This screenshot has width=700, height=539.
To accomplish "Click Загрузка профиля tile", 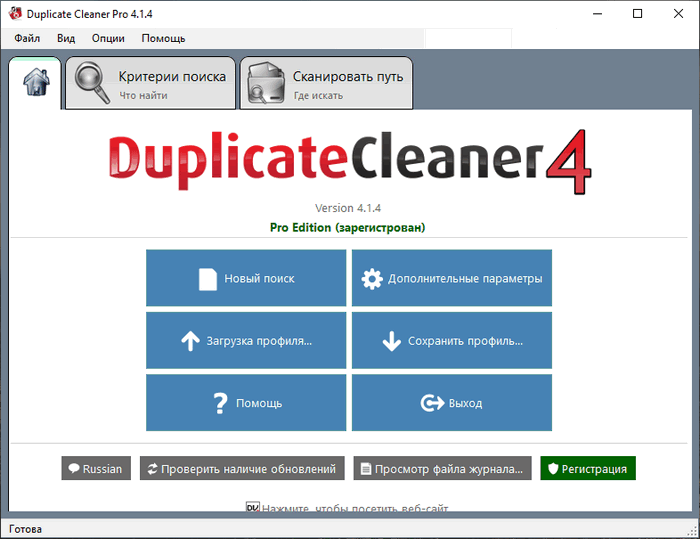I will 246,341.
